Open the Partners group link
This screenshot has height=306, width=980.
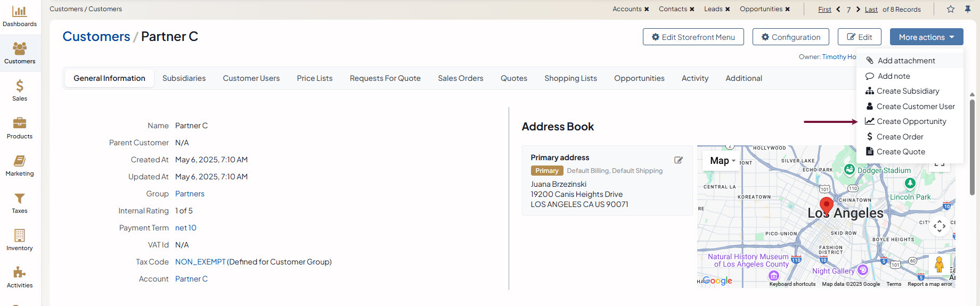tap(190, 194)
